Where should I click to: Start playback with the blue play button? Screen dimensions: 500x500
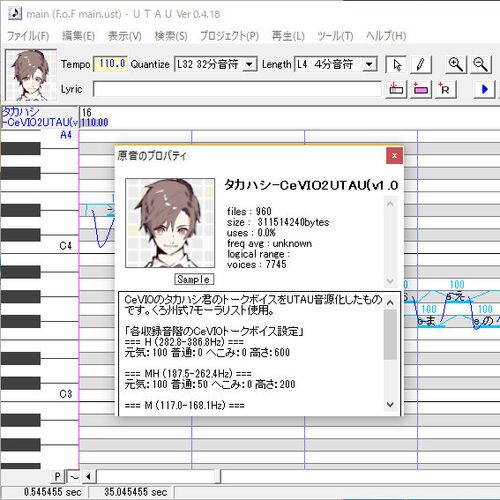click(484, 89)
